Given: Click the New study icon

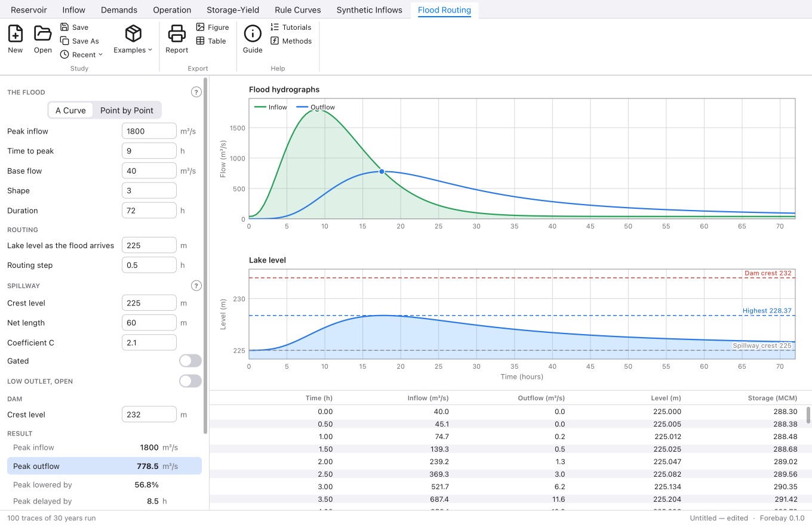Looking at the screenshot, I should [16, 39].
